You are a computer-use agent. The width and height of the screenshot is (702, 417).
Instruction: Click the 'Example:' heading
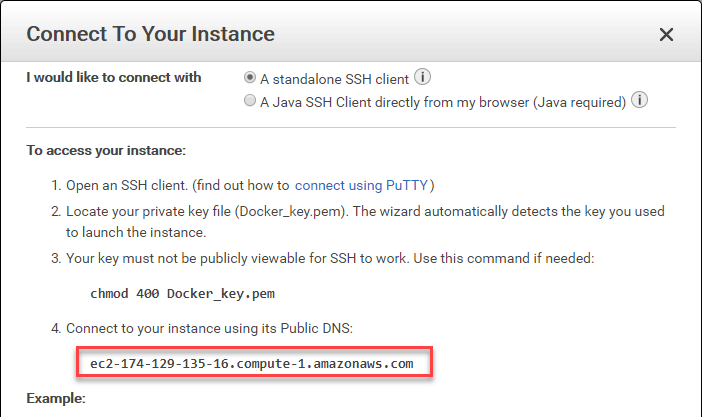click(x=58, y=398)
